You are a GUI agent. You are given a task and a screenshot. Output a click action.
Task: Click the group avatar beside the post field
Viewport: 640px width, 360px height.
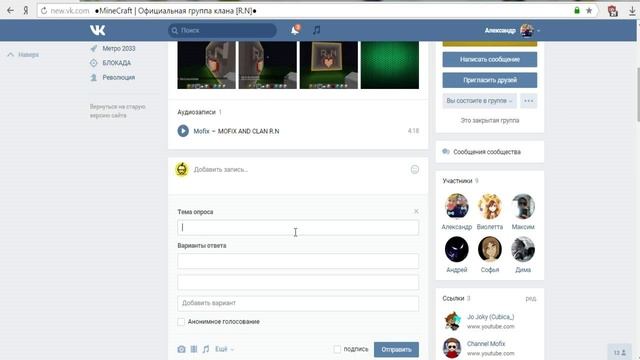point(182,169)
